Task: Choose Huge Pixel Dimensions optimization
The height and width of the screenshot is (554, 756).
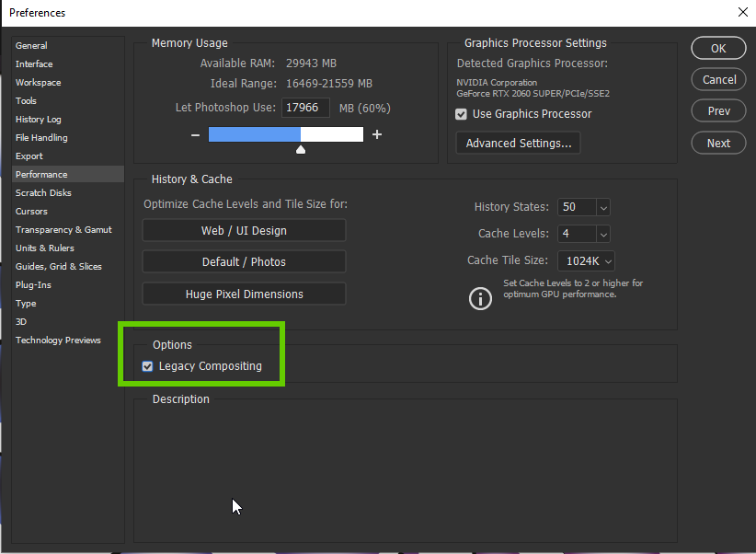Action: pyautogui.click(x=244, y=294)
